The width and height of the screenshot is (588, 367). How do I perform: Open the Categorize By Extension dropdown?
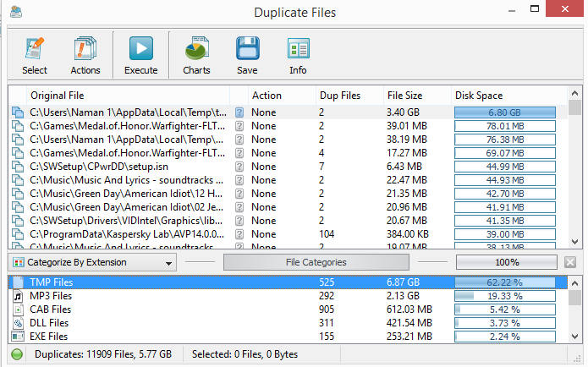click(x=92, y=263)
